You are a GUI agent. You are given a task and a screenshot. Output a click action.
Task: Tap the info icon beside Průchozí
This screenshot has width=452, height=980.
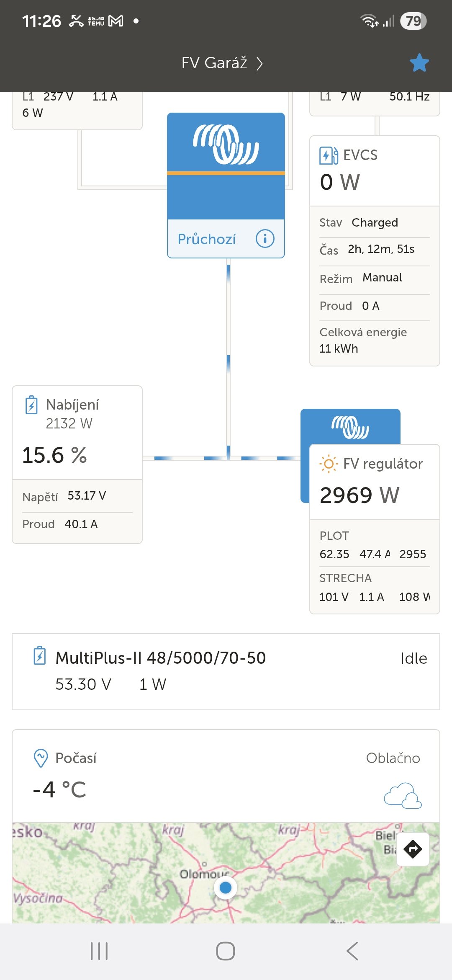coord(265,239)
